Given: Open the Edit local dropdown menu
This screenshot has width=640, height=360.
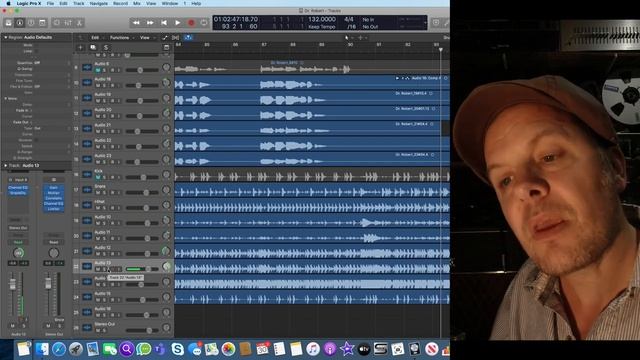Looking at the screenshot, I should coord(97,38).
